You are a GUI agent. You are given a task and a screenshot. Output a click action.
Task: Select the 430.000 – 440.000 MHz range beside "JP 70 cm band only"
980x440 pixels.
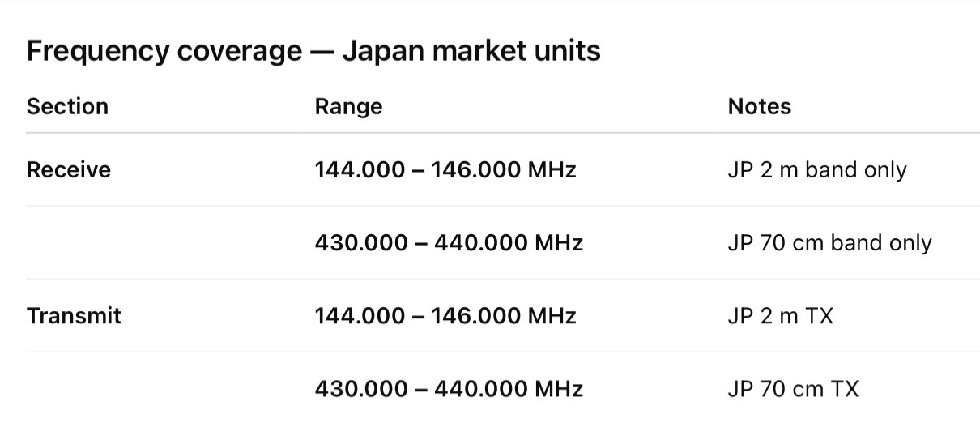point(449,243)
